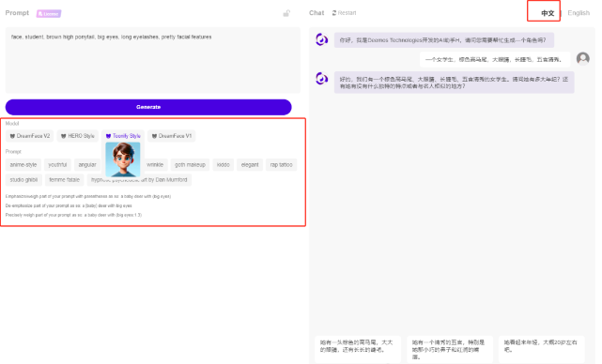Viewport: 602px width, 364px height.
Task: Click the hint about emphasizing with parentheses
Action: [88, 196]
